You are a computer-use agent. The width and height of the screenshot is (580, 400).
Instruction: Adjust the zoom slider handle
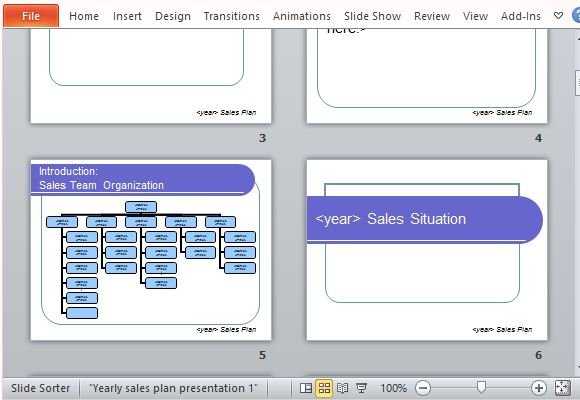[x=481, y=387]
